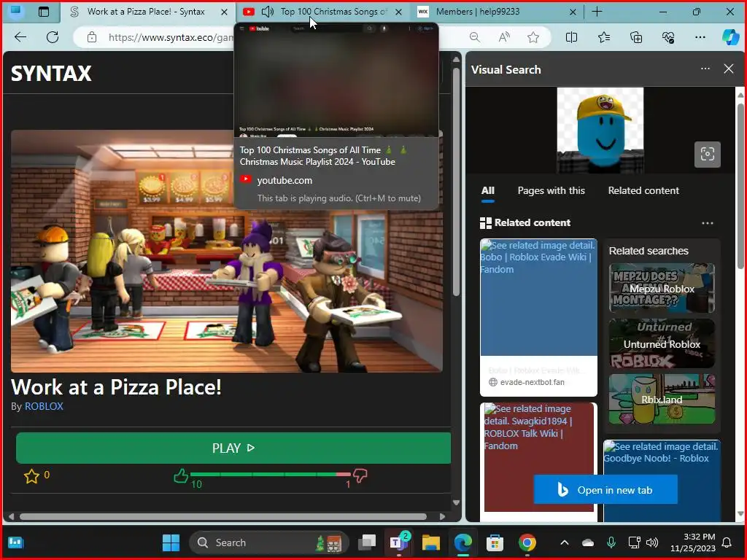This screenshot has width=747, height=560.
Task: Open Microsoft Store from taskbar
Action: click(x=495, y=542)
